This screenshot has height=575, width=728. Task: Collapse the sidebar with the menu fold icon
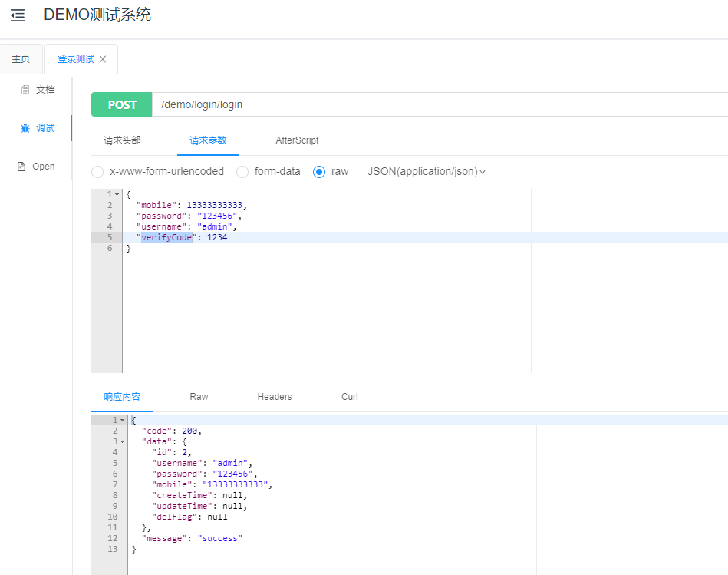(x=18, y=15)
